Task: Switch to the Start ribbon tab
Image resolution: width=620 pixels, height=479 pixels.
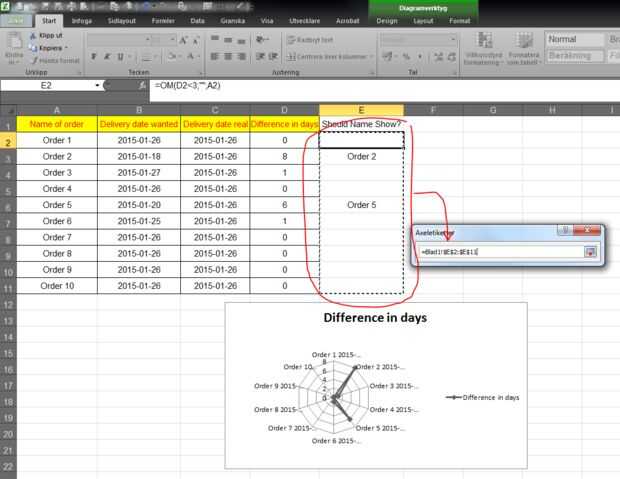Action: coord(49,21)
